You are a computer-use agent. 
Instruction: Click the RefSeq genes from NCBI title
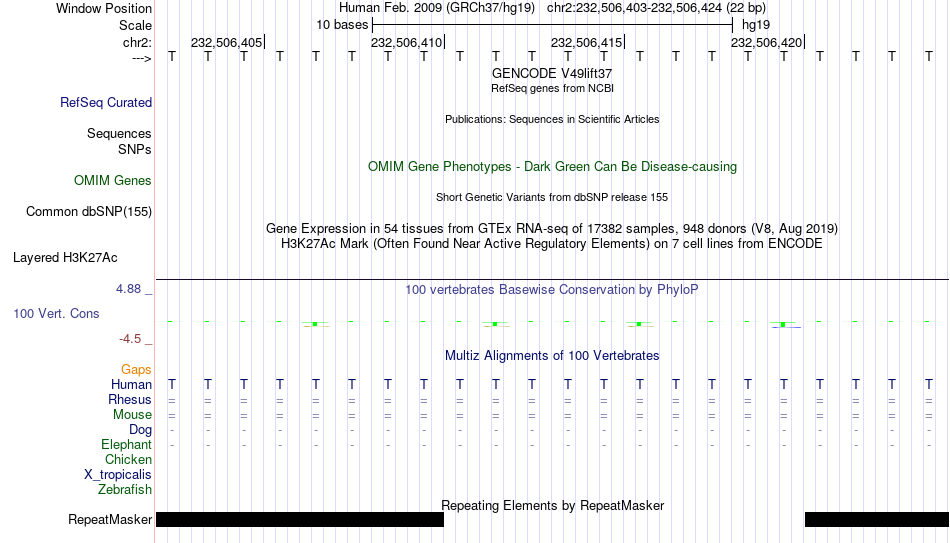pyautogui.click(x=552, y=88)
